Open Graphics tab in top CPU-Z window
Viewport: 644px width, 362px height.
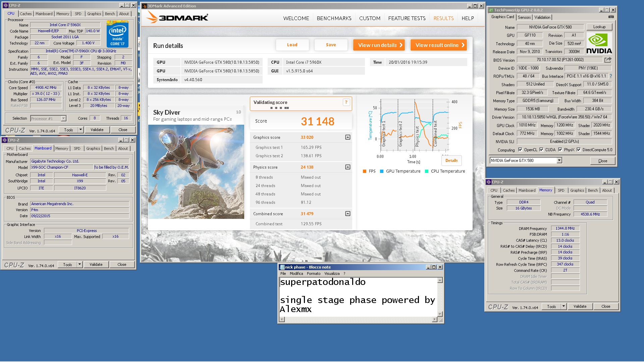point(94,14)
